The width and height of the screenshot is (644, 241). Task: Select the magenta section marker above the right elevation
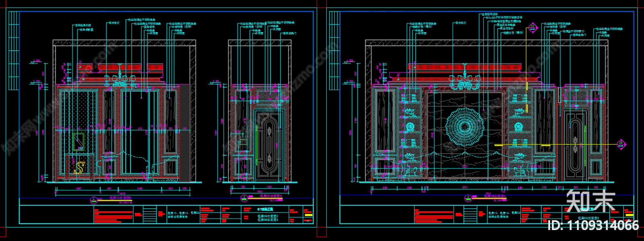point(533,28)
